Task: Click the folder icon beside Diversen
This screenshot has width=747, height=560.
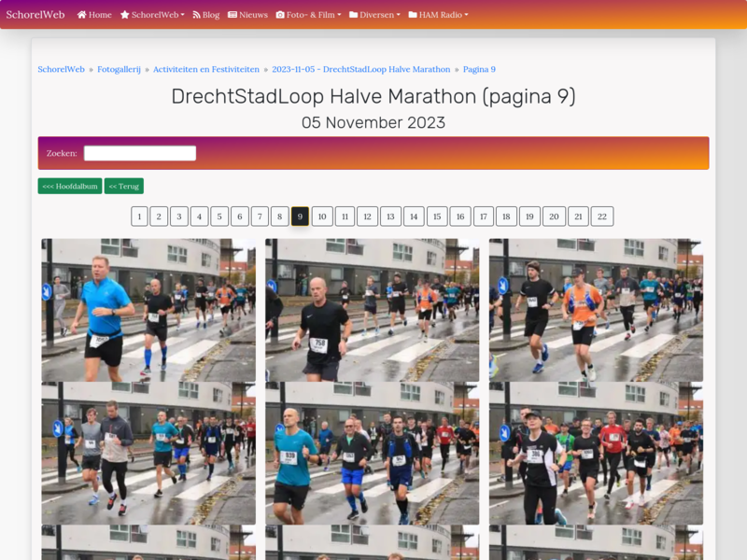Action: point(354,15)
